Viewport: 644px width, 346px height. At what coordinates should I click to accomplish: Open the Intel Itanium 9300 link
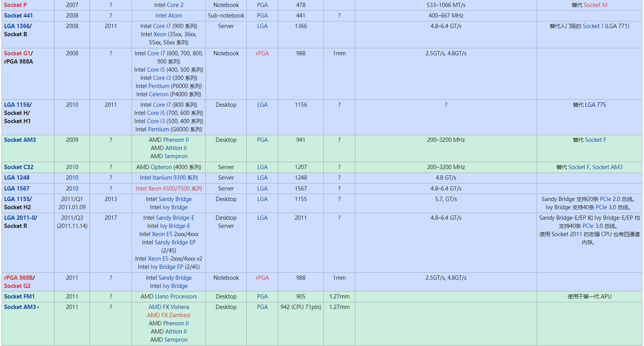coord(169,178)
